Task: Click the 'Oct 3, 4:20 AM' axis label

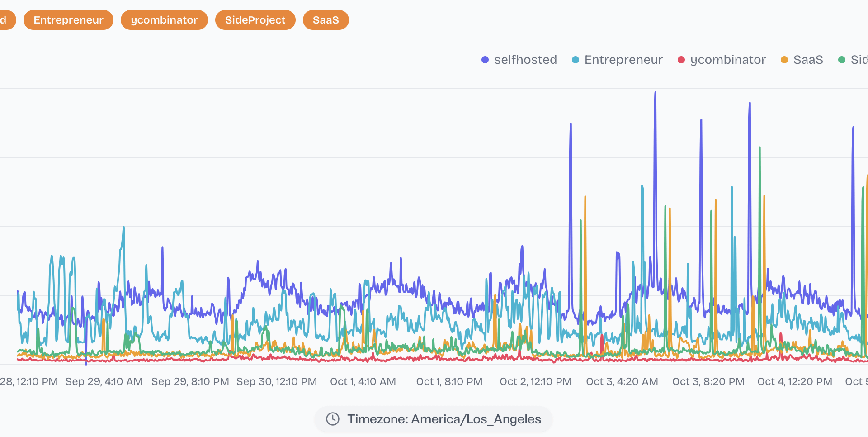Action: [622, 381]
